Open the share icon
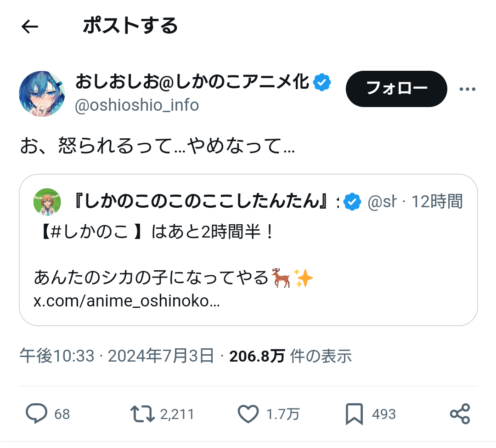 click(460, 414)
